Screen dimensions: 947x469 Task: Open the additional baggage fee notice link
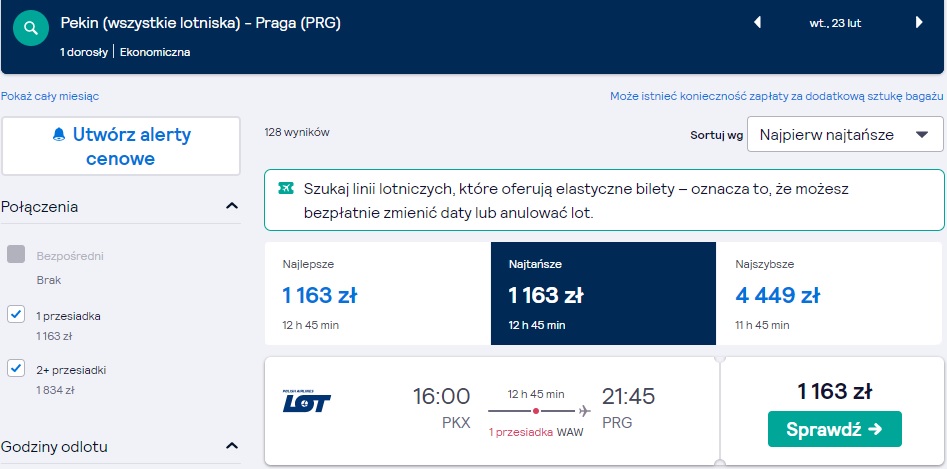pos(776,96)
